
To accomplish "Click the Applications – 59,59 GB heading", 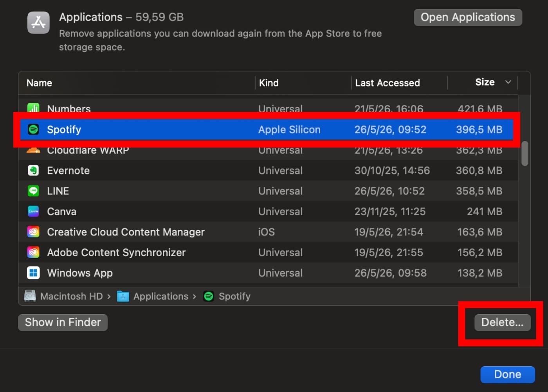I will (x=121, y=17).
